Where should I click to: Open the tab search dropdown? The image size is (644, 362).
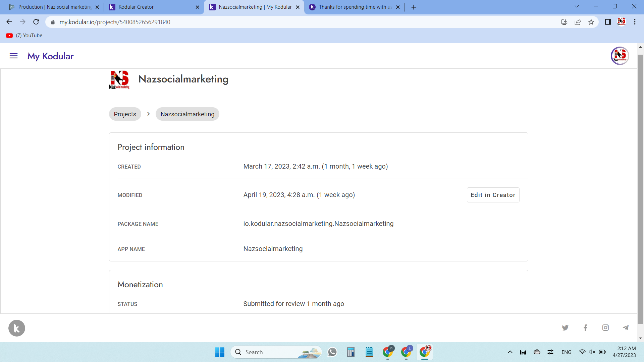click(x=577, y=7)
